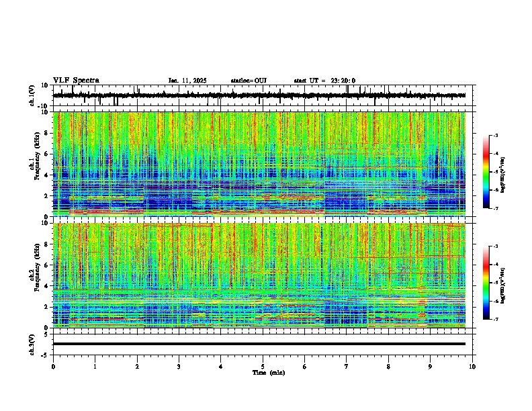The width and height of the screenshot is (532, 411).
Task: Click the "4" tick on Time axis
Action: (220, 367)
